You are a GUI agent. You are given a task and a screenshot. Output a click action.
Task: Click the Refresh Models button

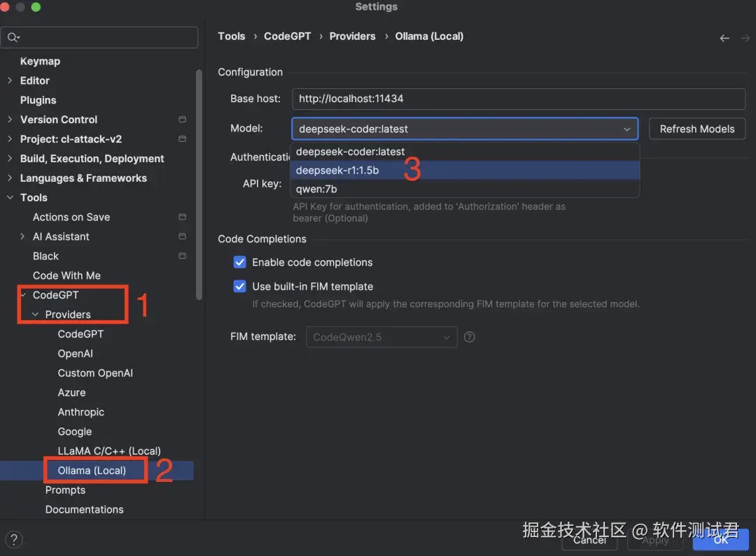coord(697,129)
